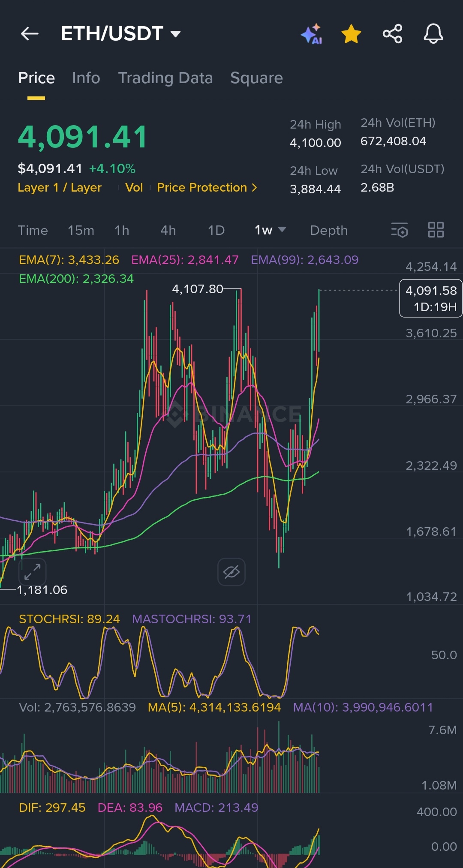The width and height of the screenshot is (463, 868).
Task: Tap the 24h Low value 3,884.44
Action: (315, 189)
